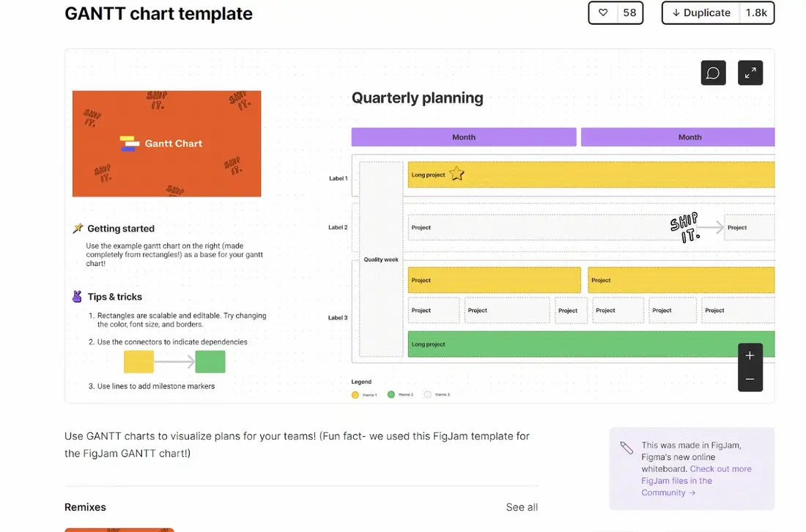Viewport: 806px width, 532px height.
Task: Zoom out using the minus icon
Action: point(750,380)
